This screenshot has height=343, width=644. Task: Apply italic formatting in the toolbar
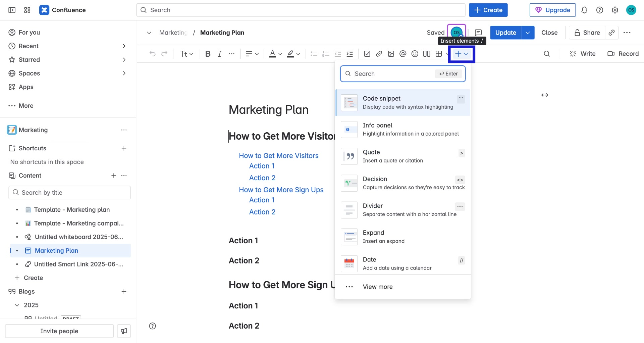(x=220, y=53)
